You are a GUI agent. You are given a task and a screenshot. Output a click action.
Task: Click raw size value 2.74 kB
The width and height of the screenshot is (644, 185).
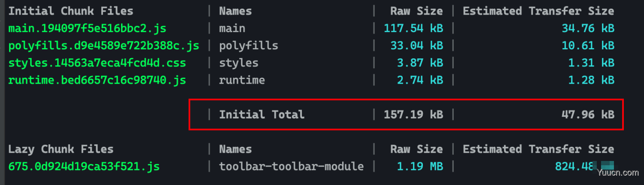(420, 80)
